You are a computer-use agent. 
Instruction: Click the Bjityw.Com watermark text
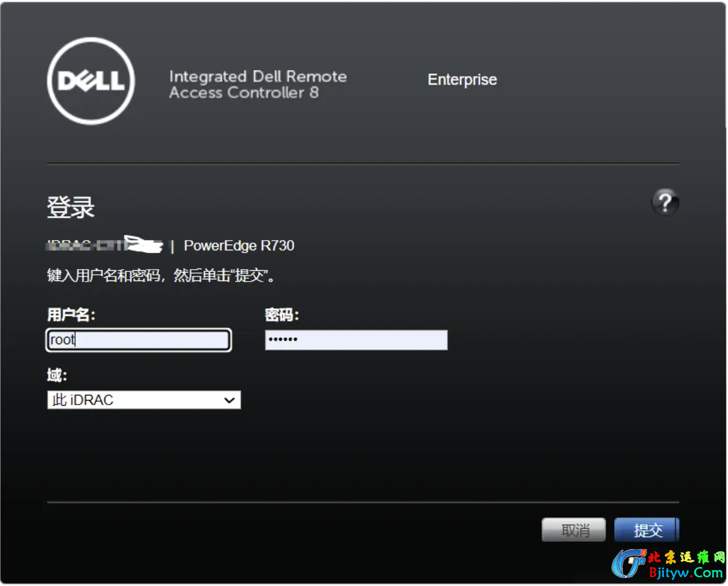pos(685,572)
